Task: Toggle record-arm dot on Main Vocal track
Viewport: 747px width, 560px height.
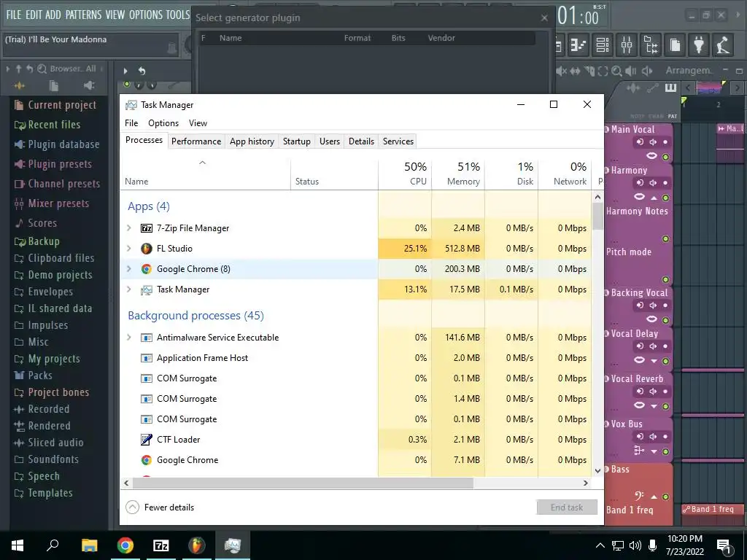Action: pyautogui.click(x=665, y=142)
